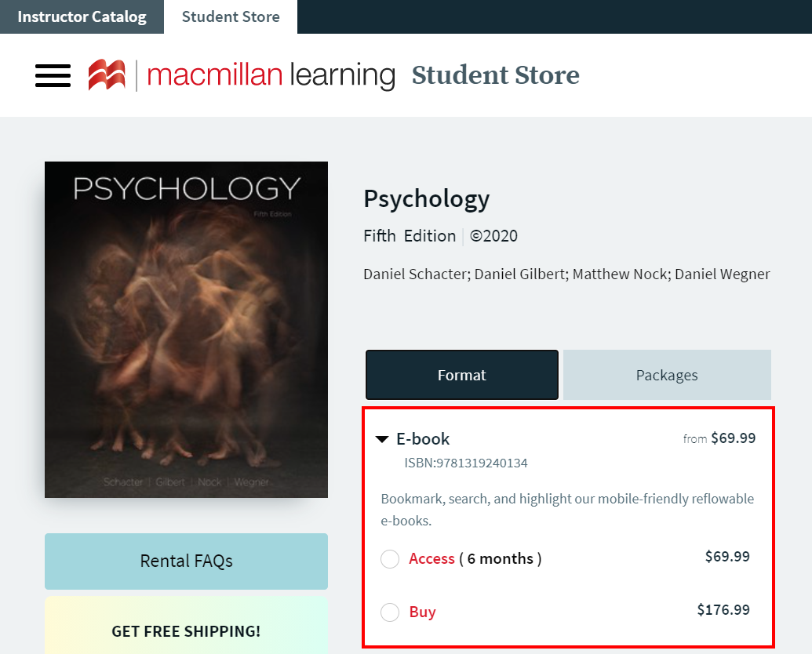
Task: Click the Fifth Edition label
Action: (x=409, y=235)
